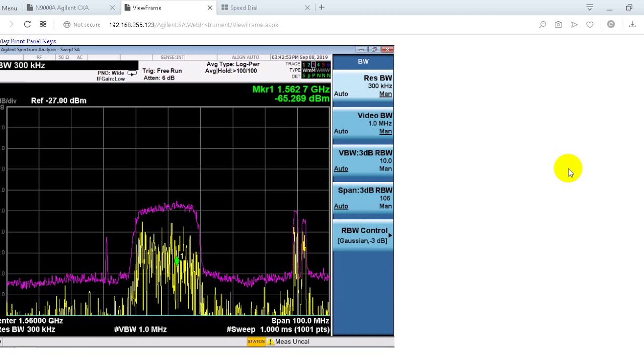Image resolution: width=644 pixels, height=362 pixels.
Task: Set Span:3dB RBW to Man
Action: [x=385, y=206]
